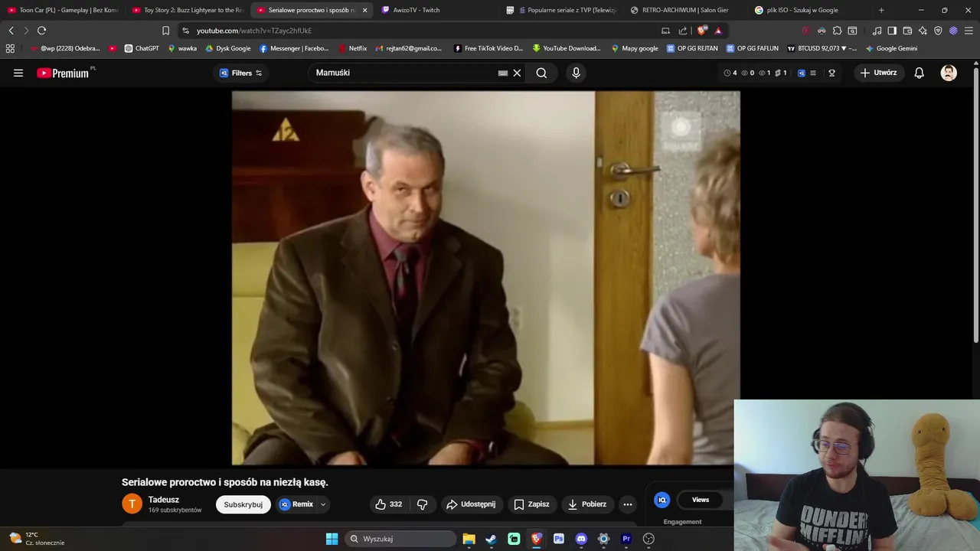This screenshot has width=980, height=551.
Task: Dislike the video with thumbs-down
Action: [422, 504]
